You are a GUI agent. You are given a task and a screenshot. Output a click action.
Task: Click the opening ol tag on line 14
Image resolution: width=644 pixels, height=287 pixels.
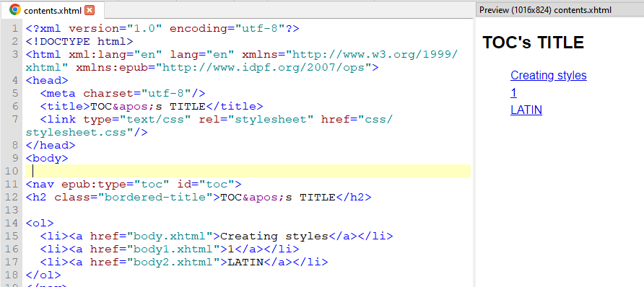(40, 224)
